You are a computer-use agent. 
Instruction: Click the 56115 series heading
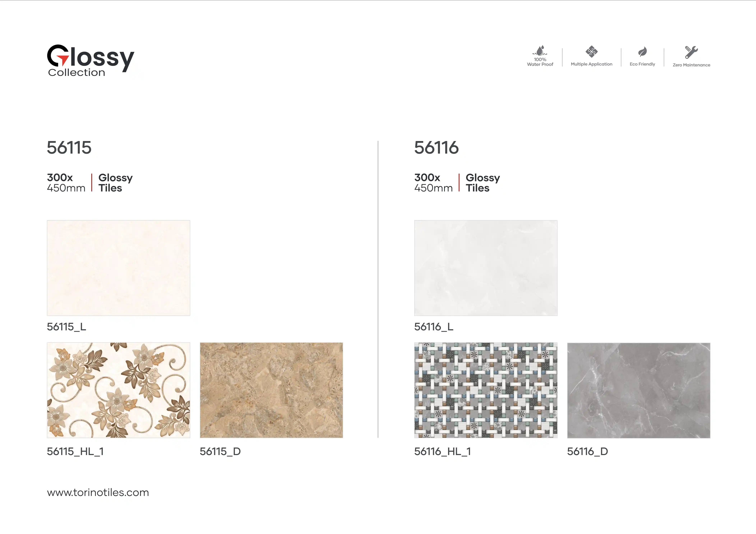(x=69, y=147)
